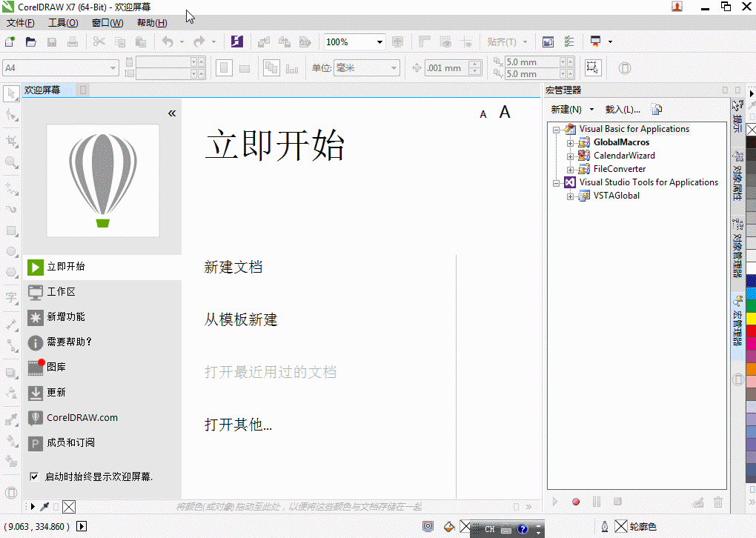Uncheck 启动时始终显示欢迎屏幕
This screenshot has width=756, height=538.
[x=34, y=476]
